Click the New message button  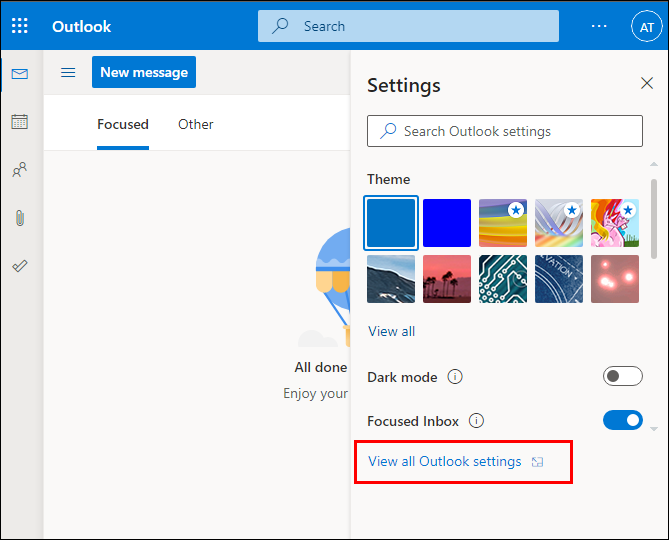(144, 72)
